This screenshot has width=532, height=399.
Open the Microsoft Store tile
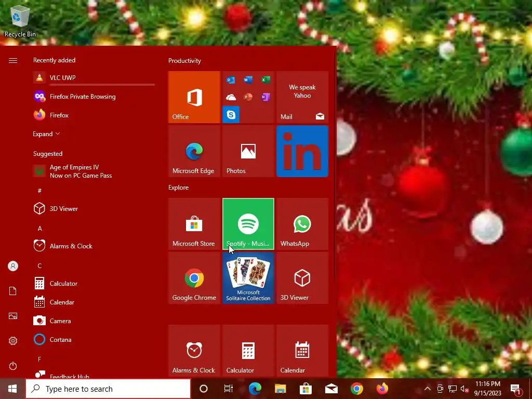click(x=194, y=224)
